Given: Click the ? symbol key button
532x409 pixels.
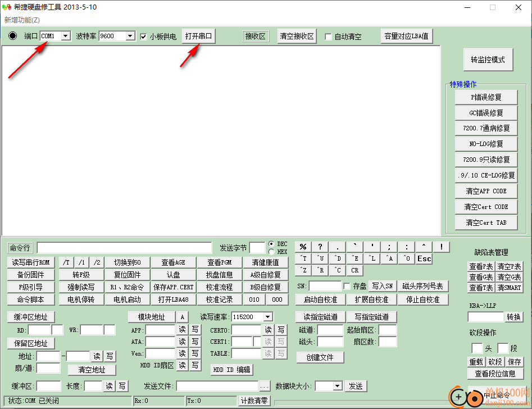Looking at the screenshot, I should [x=320, y=247].
